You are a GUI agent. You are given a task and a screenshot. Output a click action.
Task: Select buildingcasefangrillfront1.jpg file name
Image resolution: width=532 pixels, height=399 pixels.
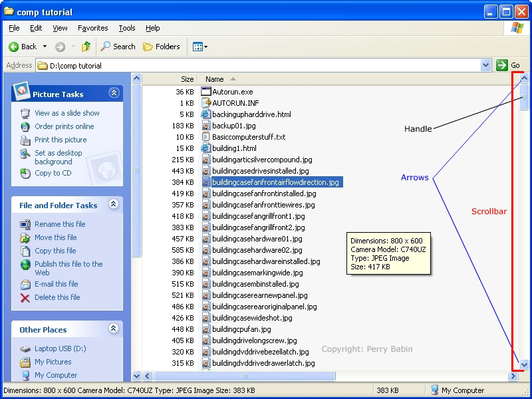259,216
